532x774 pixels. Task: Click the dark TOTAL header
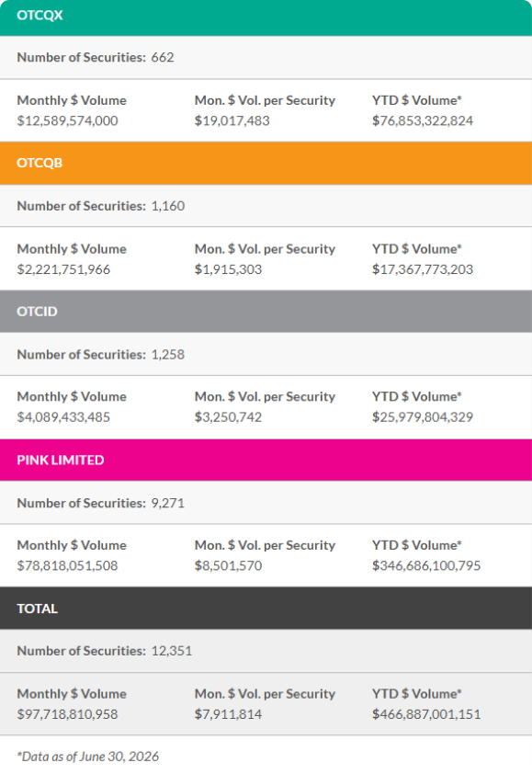266,609
